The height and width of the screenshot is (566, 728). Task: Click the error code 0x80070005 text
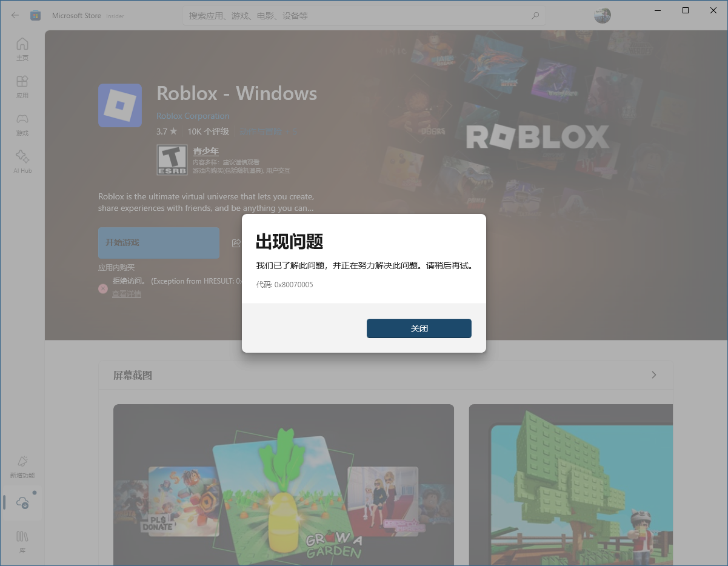pyautogui.click(x=285, y=285)
